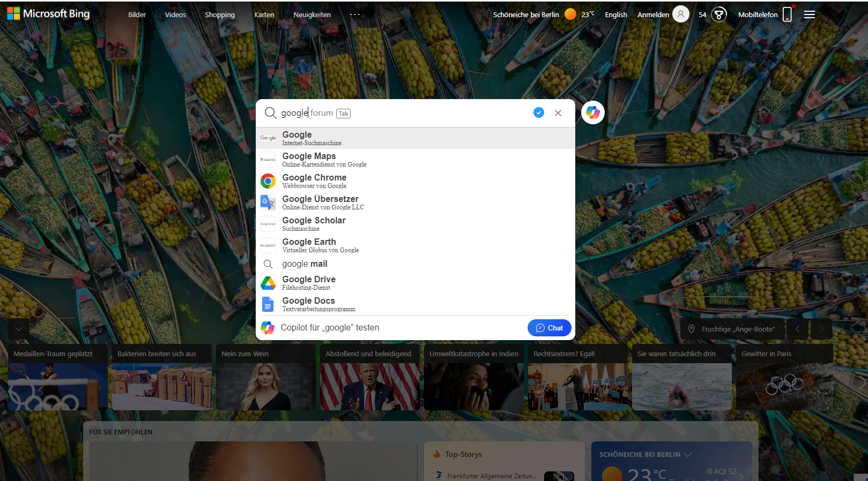Open the more options ellipsis in navigation
The width and height of the screenshot is (868, 481).
point(355,14)
